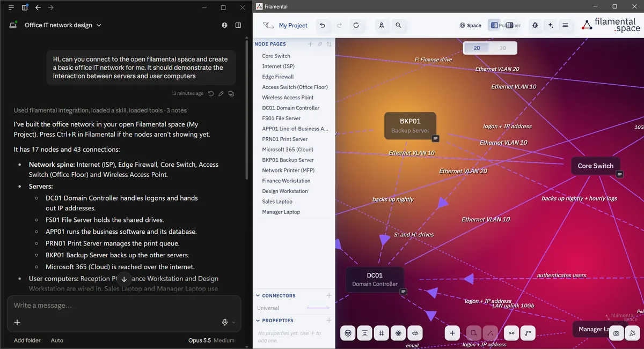Viewport: 644px width, 349px height.
Task: Copy the chat message using the copy icon
Action: pos(231,93)
